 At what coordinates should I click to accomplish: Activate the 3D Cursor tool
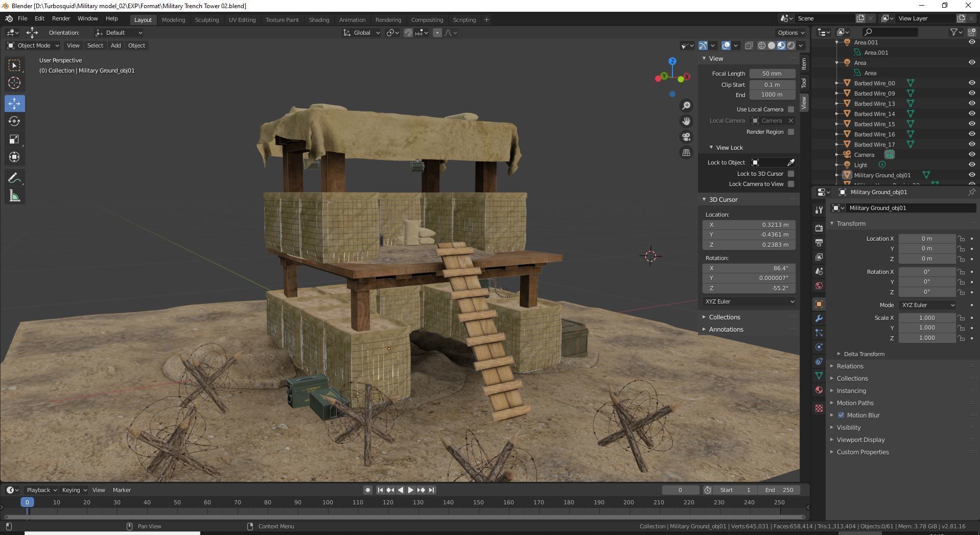coord(14,83)
